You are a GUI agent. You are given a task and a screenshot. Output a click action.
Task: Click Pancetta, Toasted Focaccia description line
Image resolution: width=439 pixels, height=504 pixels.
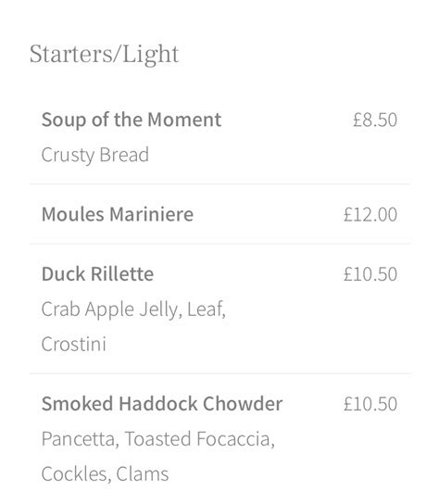(x=158, y=439)
